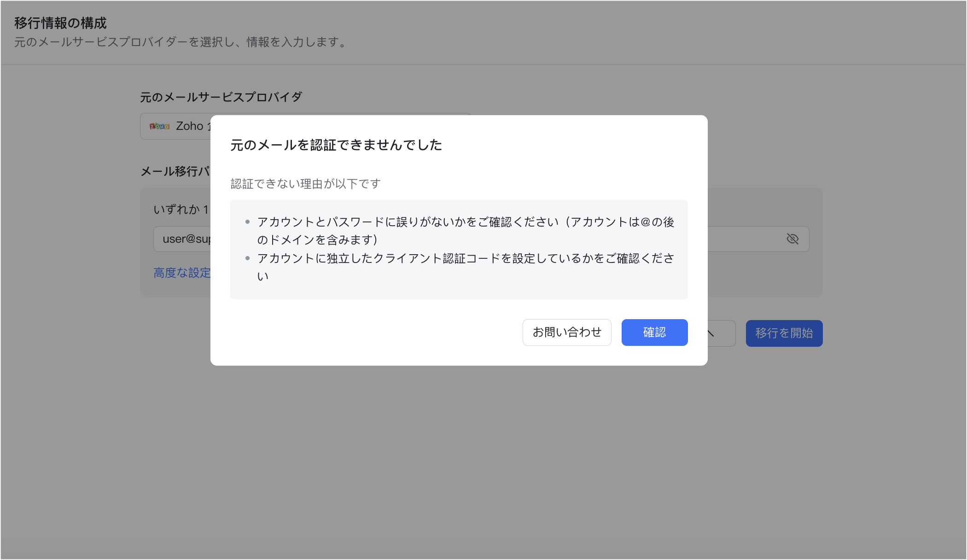Start the migration with 移行を開始
967x560 pixels.
[784, 333]
